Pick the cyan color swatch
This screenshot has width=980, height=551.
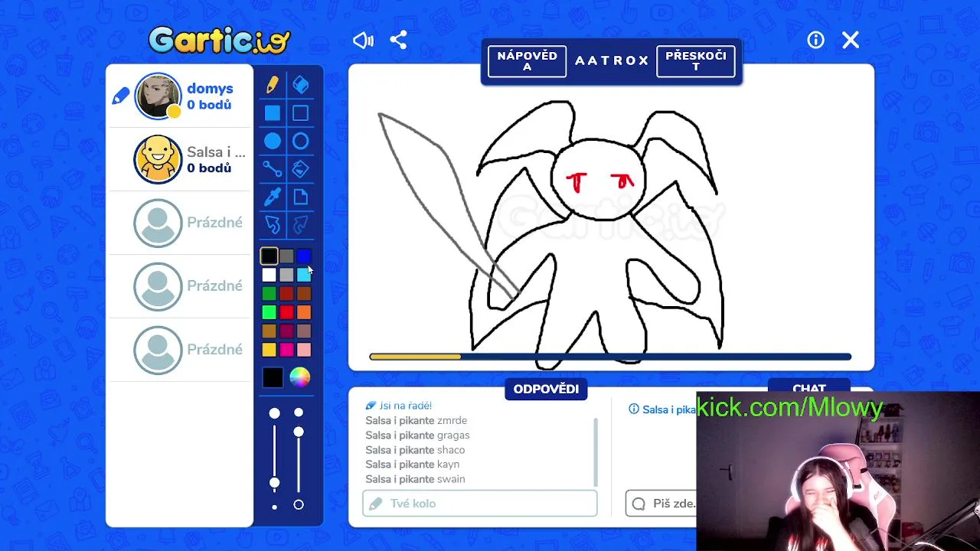point(304,275)
